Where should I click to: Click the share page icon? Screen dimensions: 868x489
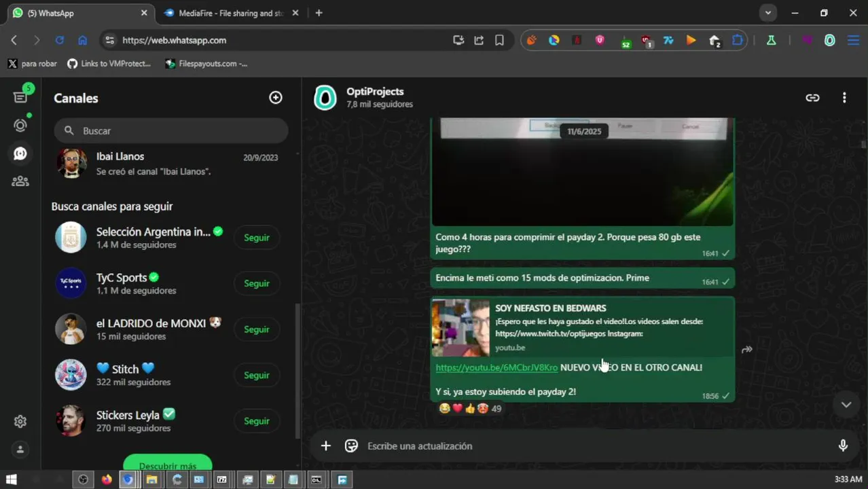(x=479, y=40)
